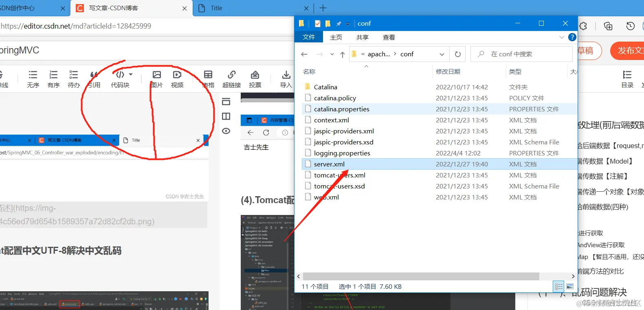
Task: Select the jaspic-providers.xml file
Action: click(x=344, y=131)
